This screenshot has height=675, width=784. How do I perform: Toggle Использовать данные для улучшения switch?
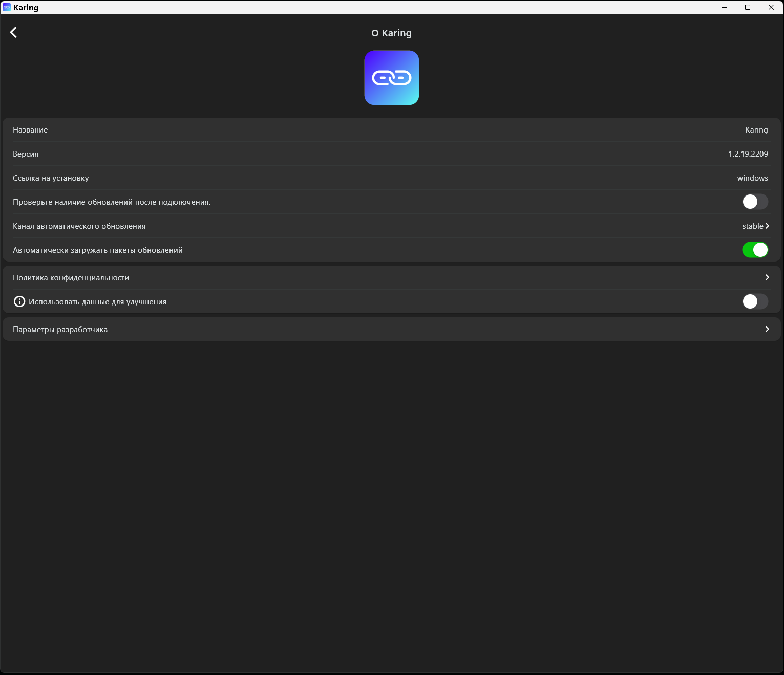click(755, 301)
